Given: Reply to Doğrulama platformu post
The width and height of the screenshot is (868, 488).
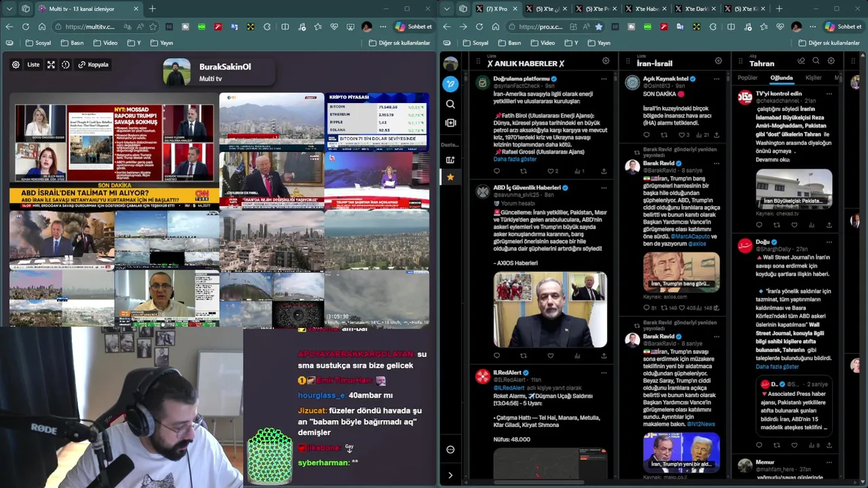Looking at the screenshot, I should point(496,171).
